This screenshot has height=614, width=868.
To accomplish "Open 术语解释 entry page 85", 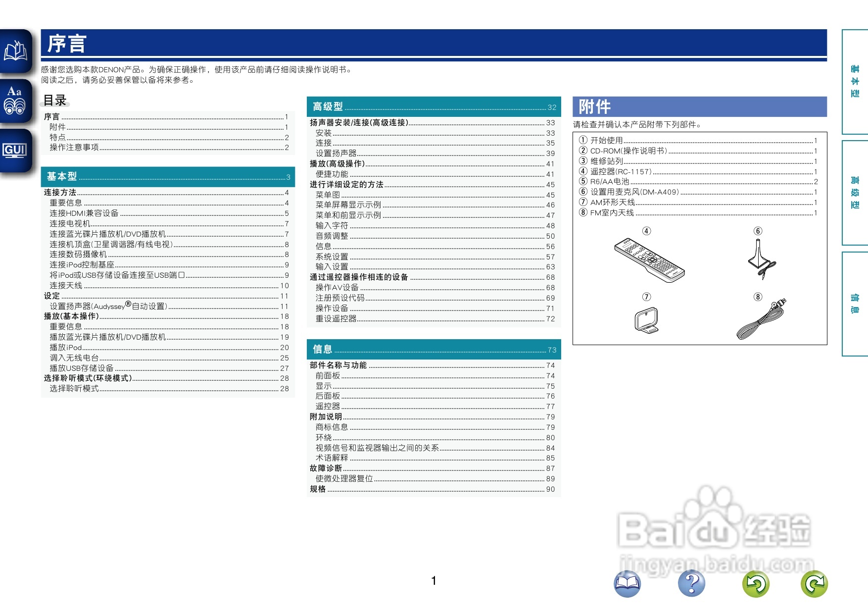I will tap(435, 458).
